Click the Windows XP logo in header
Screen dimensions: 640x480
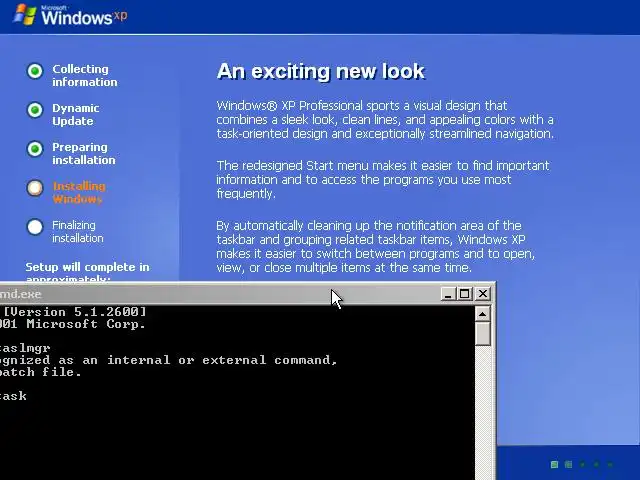[x=70, y=15]
